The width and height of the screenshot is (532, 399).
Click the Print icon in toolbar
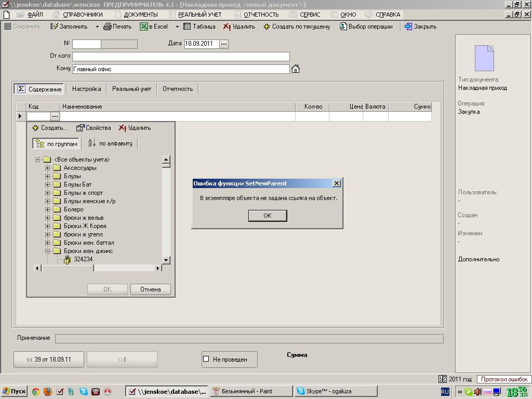[108, 26]
